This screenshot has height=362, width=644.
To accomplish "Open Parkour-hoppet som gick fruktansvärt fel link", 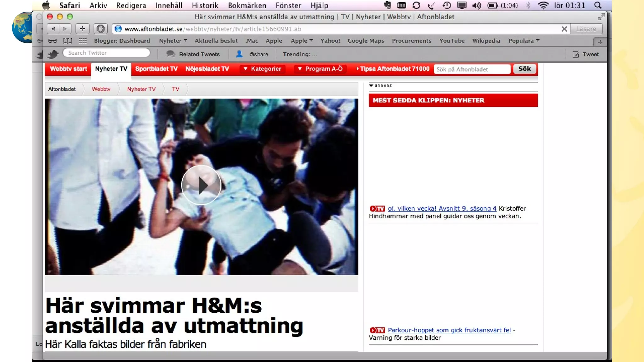I will (449, 330).
